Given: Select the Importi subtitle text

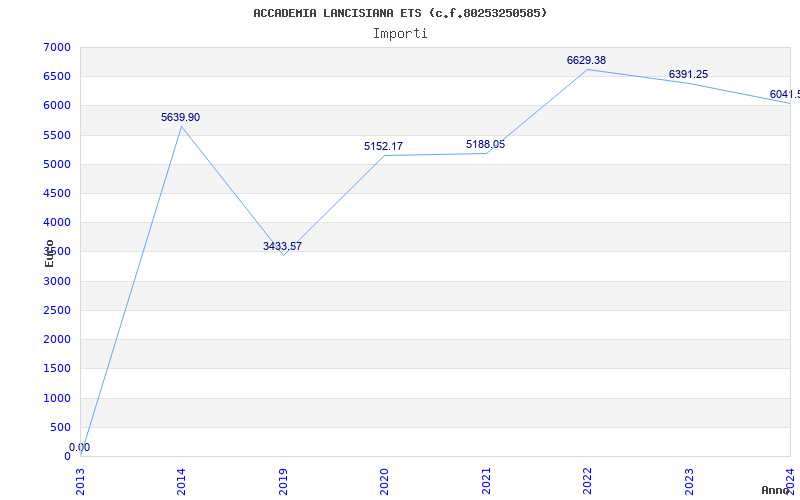Looking at the screenshot, I should pos(400,34).
